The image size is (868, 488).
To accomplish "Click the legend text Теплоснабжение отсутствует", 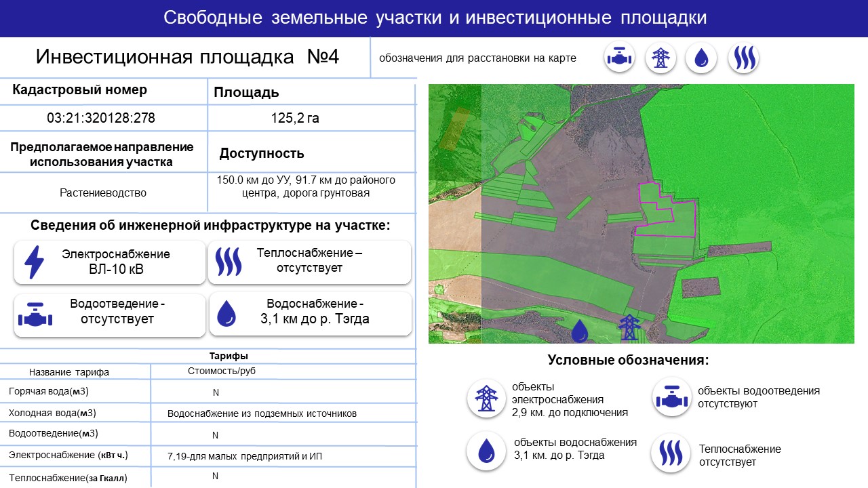I will tap(740, 455).
